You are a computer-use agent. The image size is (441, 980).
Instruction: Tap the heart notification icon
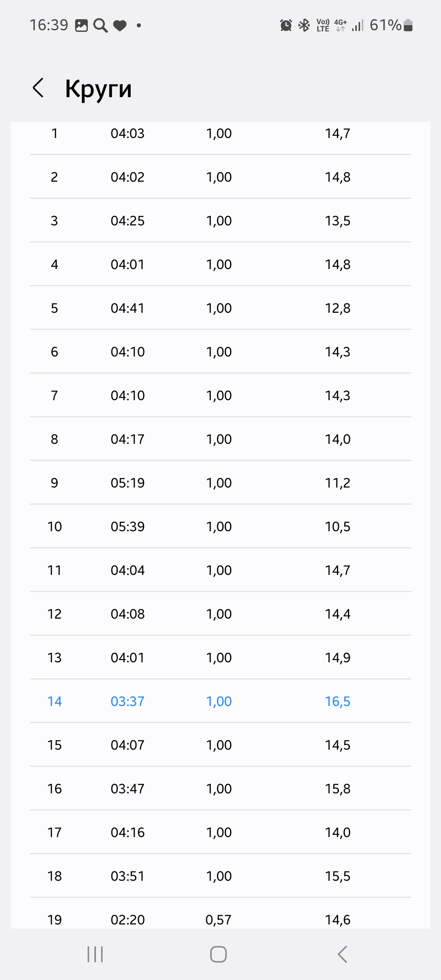click(120, 26)
